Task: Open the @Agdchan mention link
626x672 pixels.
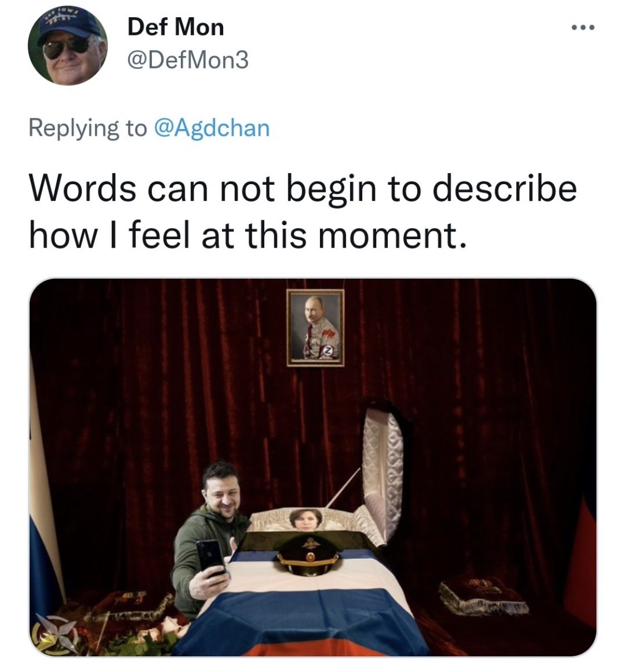Action: click(x=211, y=128)
